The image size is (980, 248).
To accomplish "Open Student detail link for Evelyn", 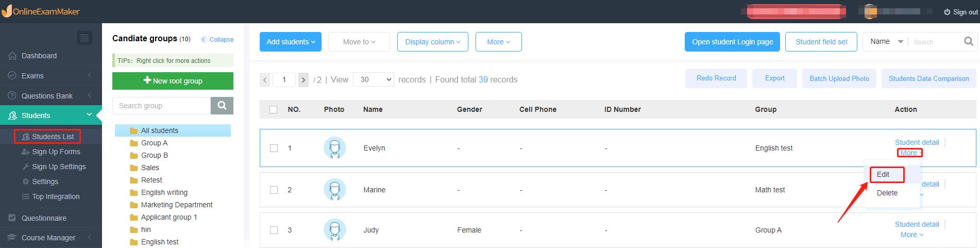I will [x=917, y=142].
